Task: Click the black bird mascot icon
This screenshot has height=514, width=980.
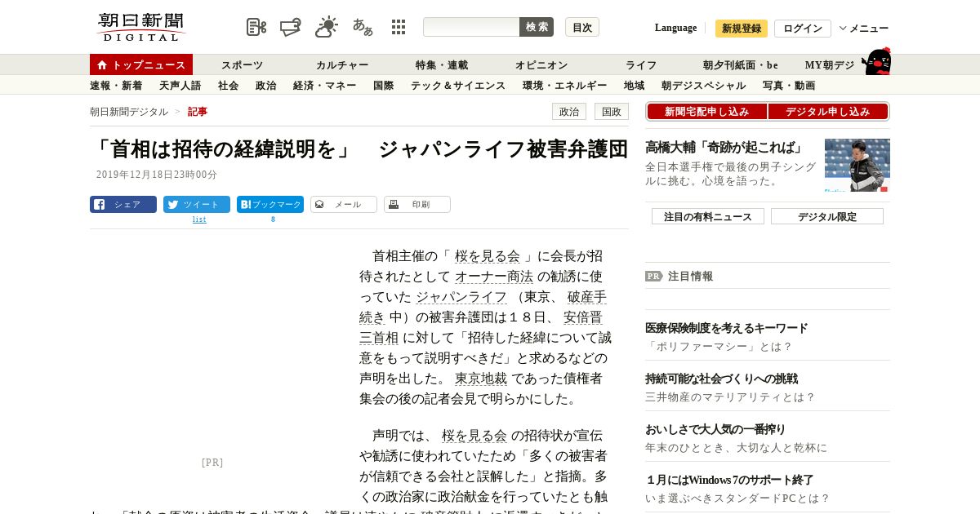Action: pyautogui.click(x=876, y=62)
